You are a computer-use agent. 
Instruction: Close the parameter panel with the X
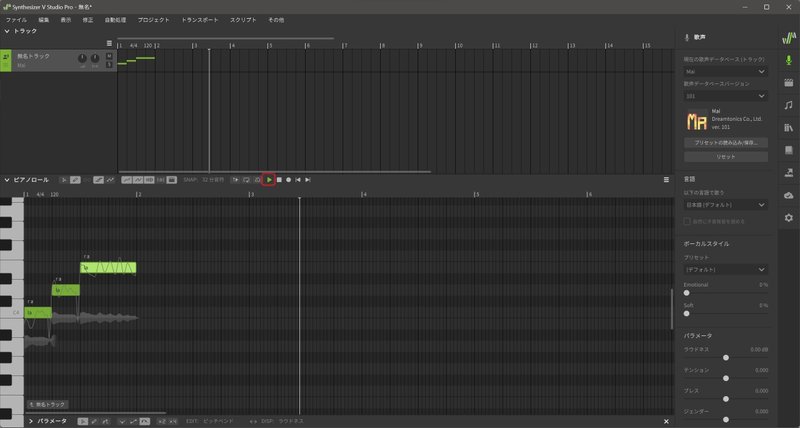point(666,421)
